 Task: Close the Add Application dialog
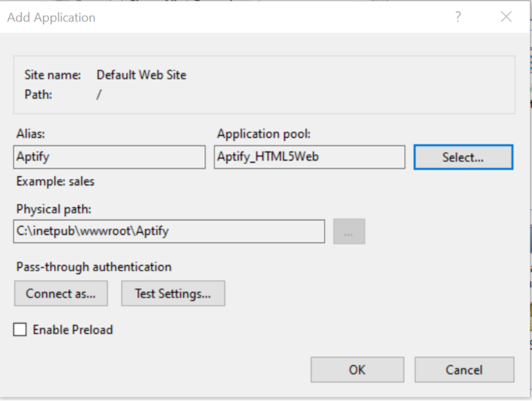pos(506,16)
